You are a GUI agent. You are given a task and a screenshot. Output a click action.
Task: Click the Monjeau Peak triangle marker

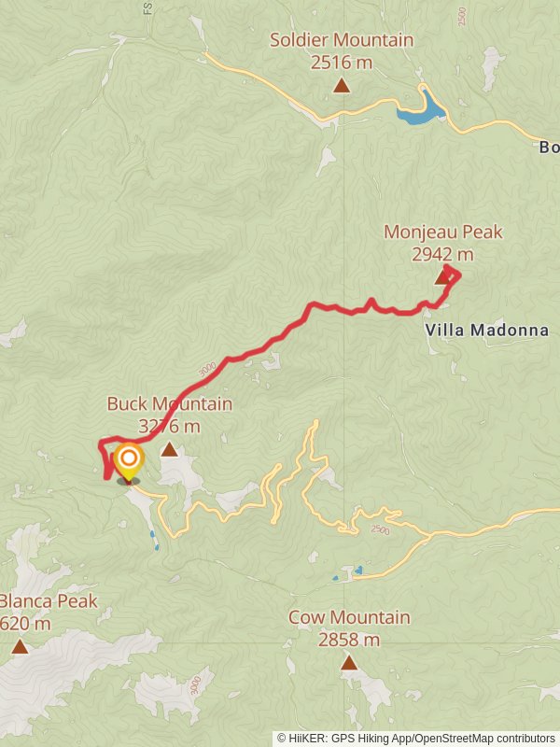[x=442, y=277]
